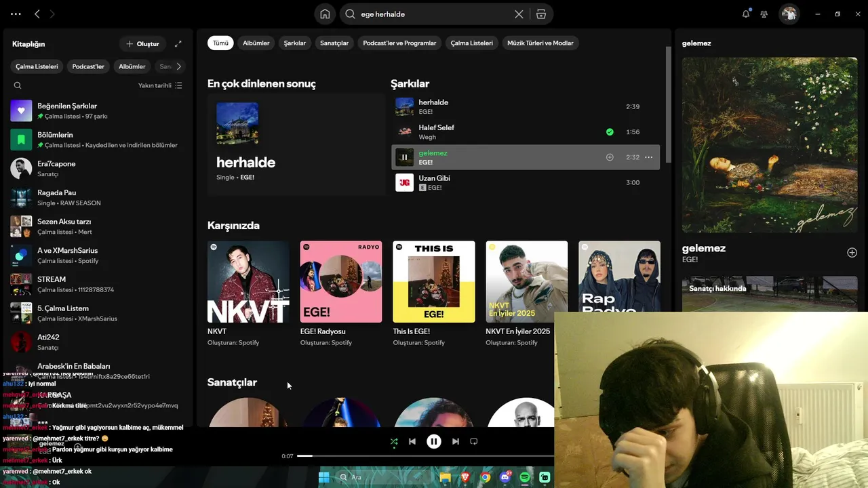Open the NKVT playlist card

coord(248,294)
